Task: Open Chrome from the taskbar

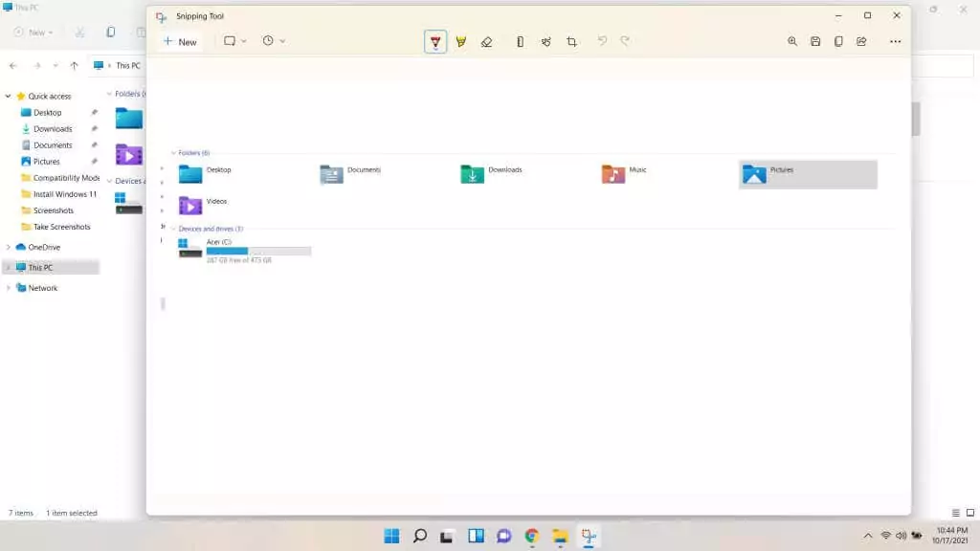Action: tap(532, 536)
